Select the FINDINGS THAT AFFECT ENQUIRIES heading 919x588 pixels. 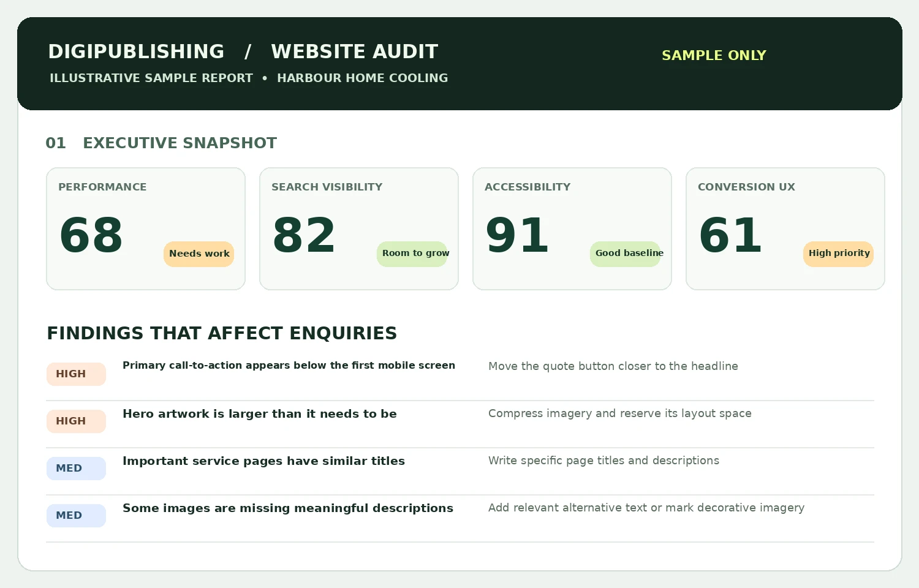tap(222, 333)
